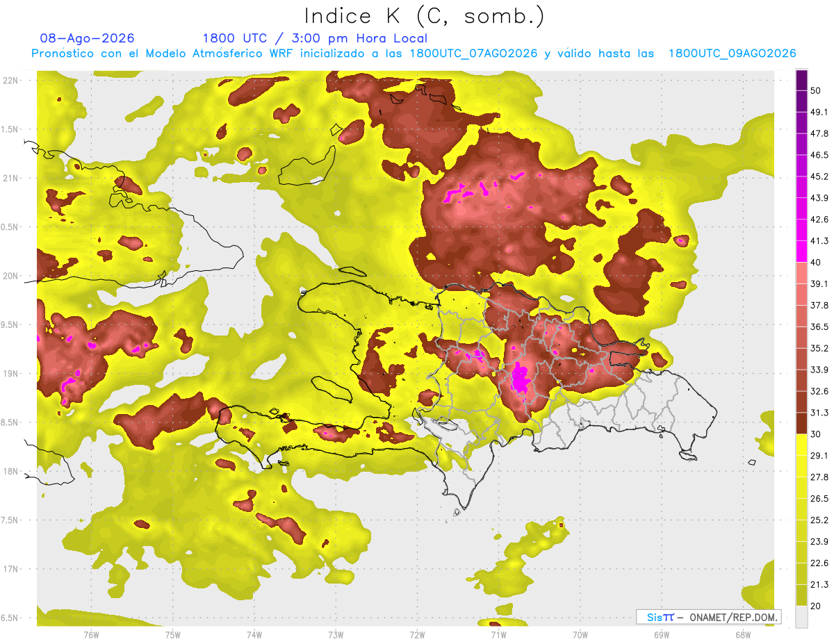This screenshot has width=834, height=644.
Task: Click the legend value "20" at the scale bottom
Action: pyautogui.click(x=816, y=606)
